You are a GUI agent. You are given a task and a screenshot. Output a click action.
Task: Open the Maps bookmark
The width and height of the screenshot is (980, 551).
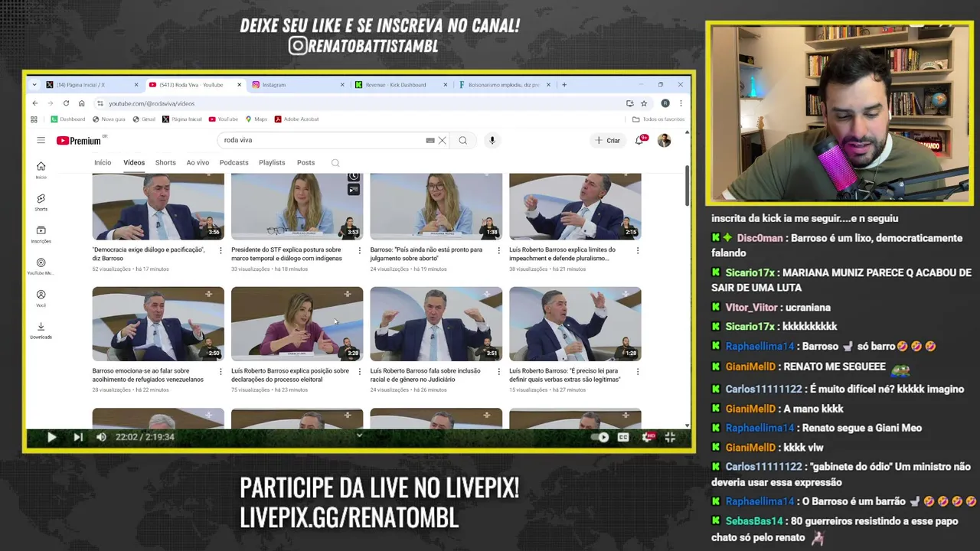(x=256, y=119)
